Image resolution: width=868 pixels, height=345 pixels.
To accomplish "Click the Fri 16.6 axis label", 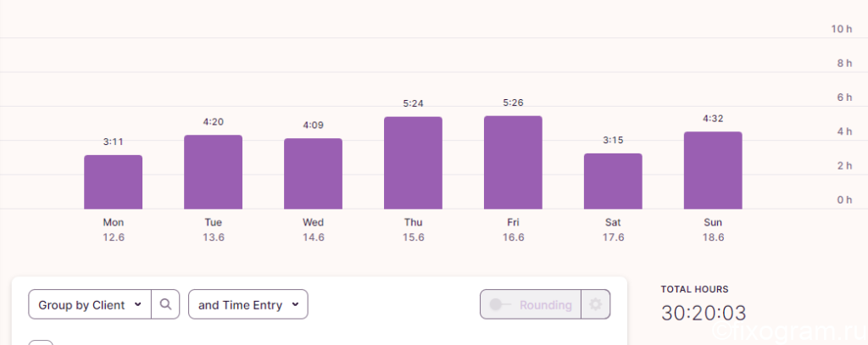I will tap(513, 230).
